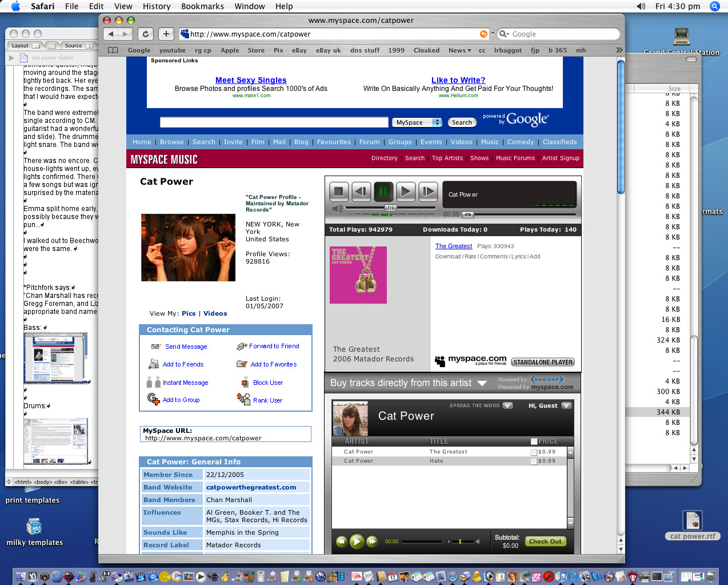Viewport: 728px width, 585px height.
Task: Open Spotlight search in the menu bar
Action: [x=714, y=6]
